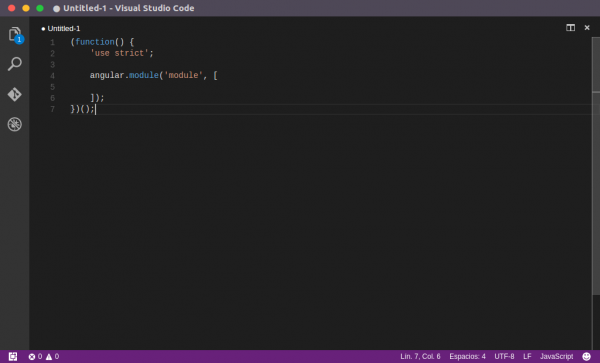Open the Debug view icon
Image resolution: width=600 pixels, height=363 pixels.
(x=15, y=124)
